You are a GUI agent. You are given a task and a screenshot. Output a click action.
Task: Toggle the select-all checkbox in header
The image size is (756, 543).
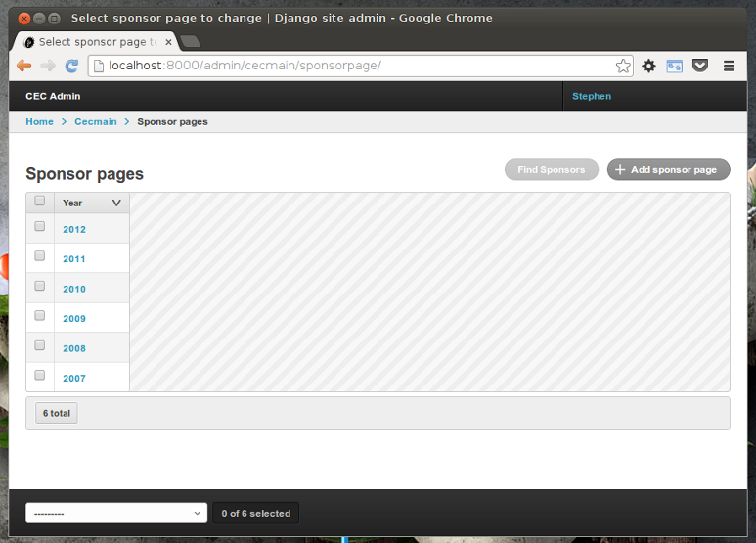(39, 201)
